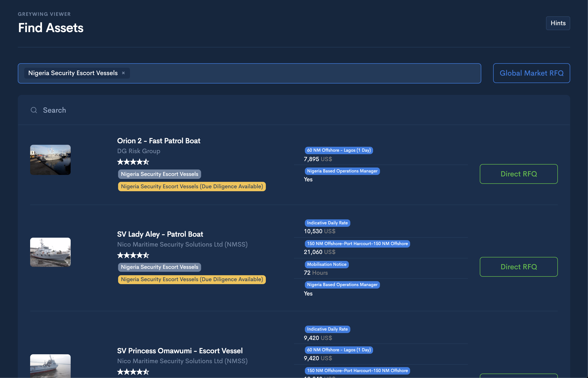
Task: Open the Orion 2 boat thumbnail
Action: click(x=50, y=160)
